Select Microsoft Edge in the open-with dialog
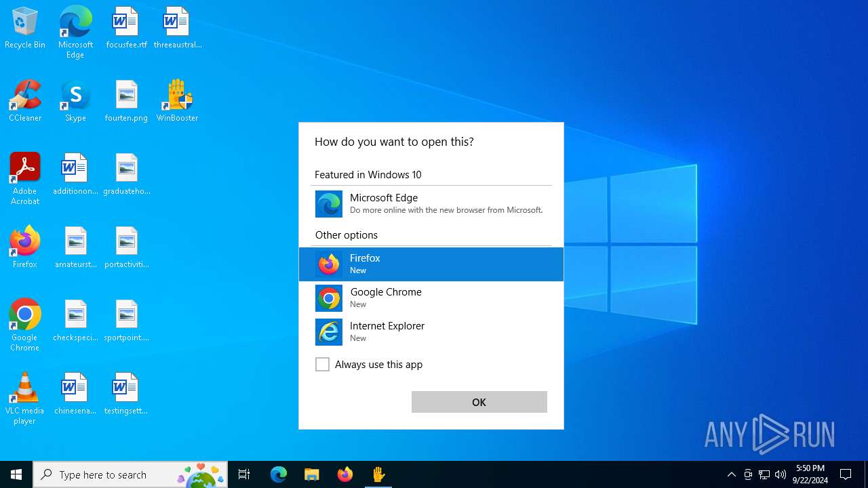868x488 pixels. point(431,204)
